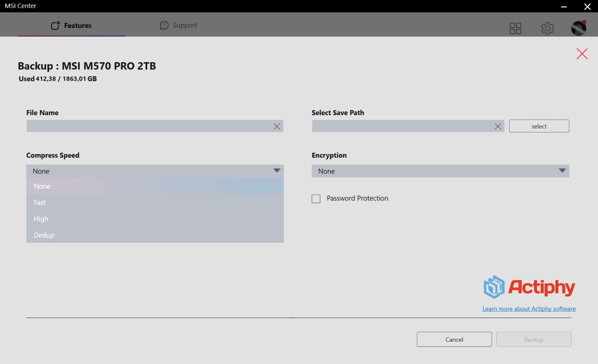Enable the Password Protection checkbox
The image size is (598, 364).
tap(316, 199)
